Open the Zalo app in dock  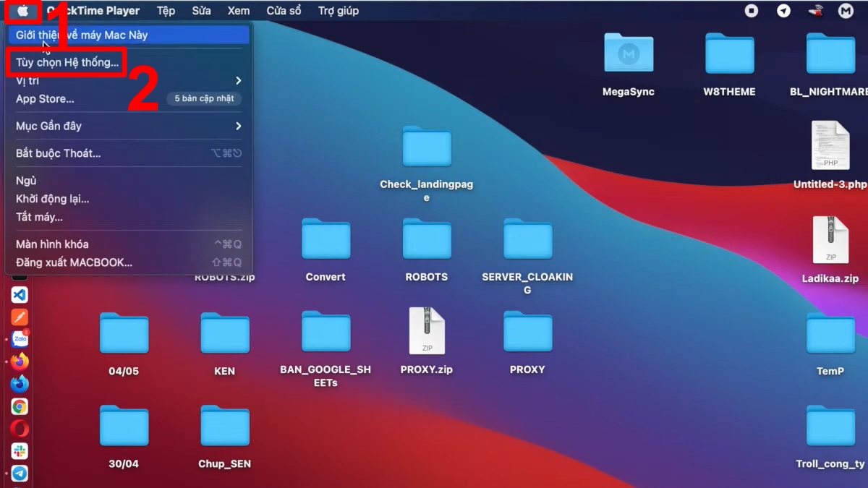[x=20, y=339]
